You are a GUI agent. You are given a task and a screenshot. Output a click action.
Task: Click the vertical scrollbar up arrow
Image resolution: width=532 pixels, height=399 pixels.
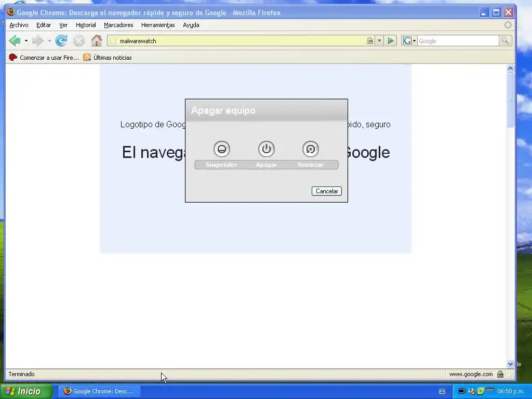(510, 69)
